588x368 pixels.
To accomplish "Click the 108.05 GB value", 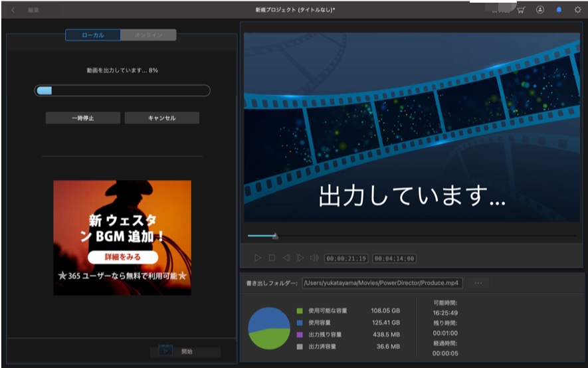I will tap(385, 311).
